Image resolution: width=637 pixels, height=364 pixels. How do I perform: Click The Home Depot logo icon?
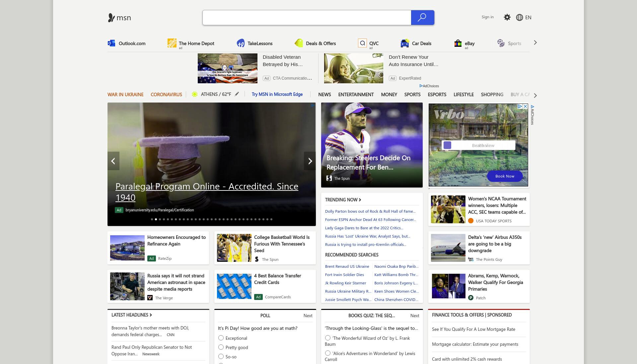tap(172, 43)
